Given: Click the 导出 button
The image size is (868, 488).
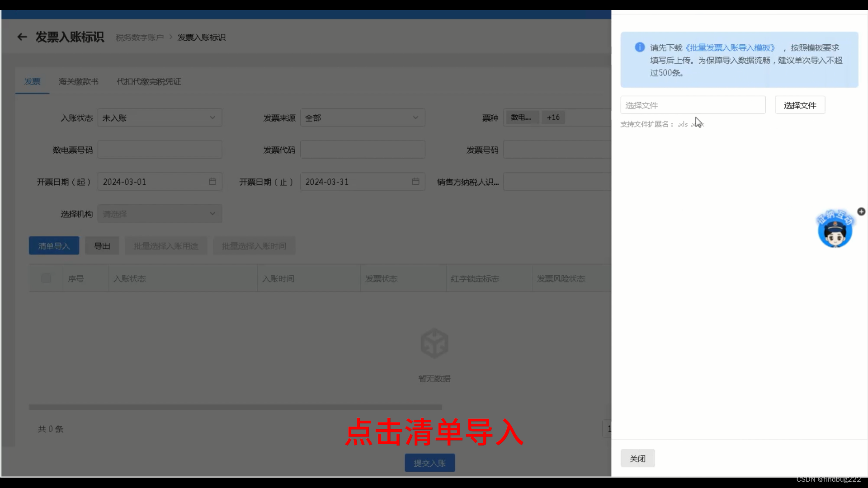Looking at the screenshot, I should 102,246.
